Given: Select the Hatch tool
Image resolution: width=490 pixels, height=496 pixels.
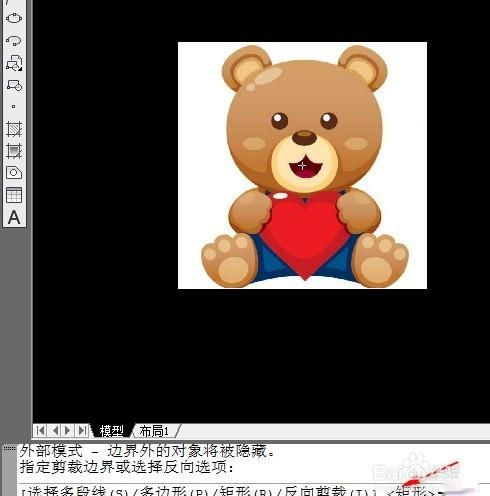Looking at the screenshot, I should (14, 129).
